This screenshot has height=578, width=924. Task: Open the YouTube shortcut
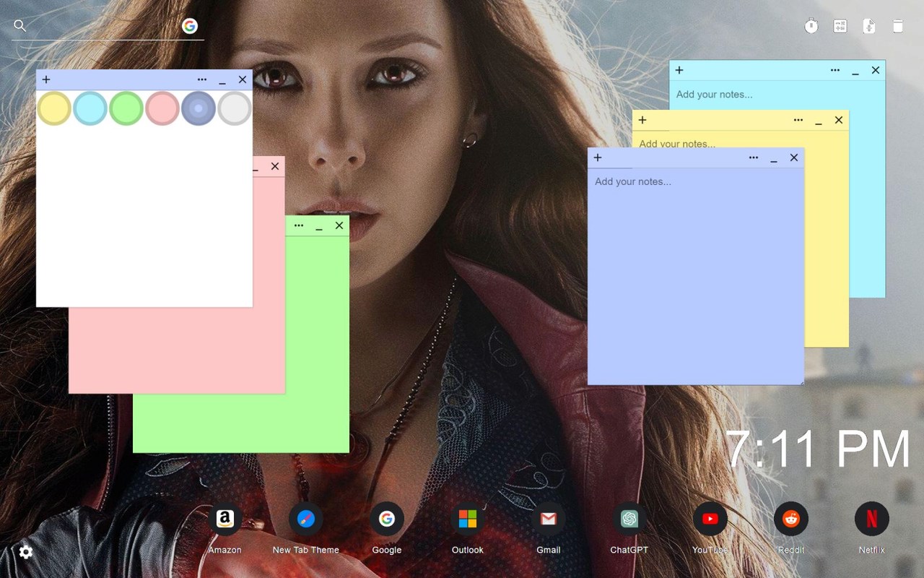(x=710, y=519)
